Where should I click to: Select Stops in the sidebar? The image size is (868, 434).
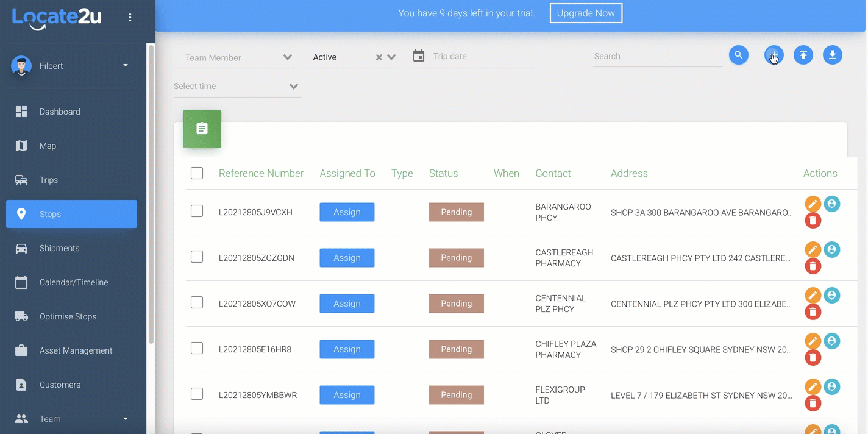(71, 214)
